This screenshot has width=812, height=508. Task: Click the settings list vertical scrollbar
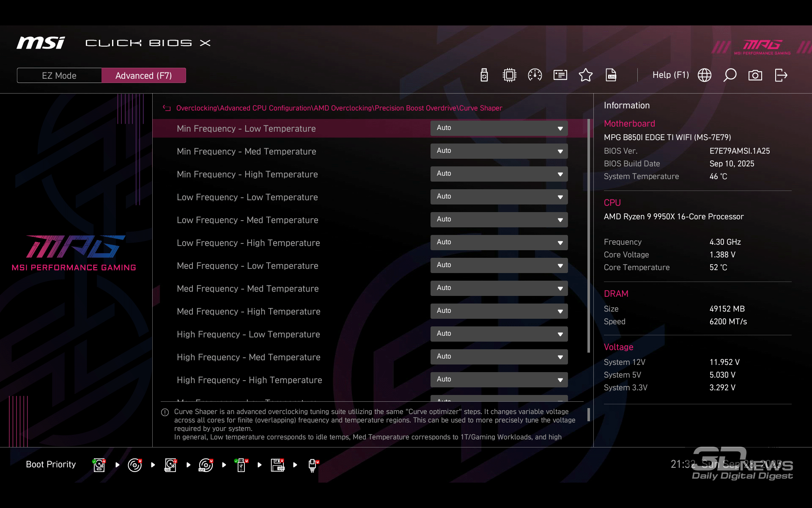pos(588,235)
